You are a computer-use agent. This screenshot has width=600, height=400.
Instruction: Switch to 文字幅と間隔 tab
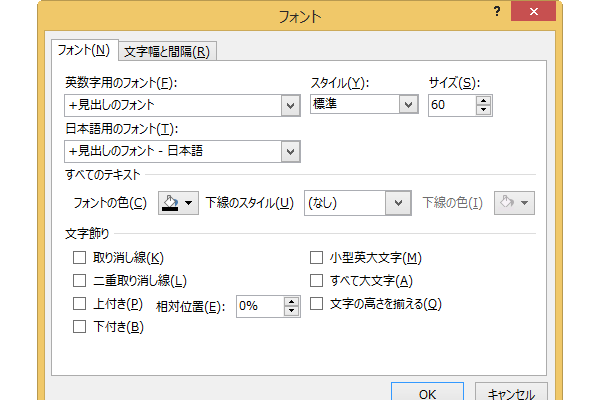pyautogui.click(x=167, y=51)
